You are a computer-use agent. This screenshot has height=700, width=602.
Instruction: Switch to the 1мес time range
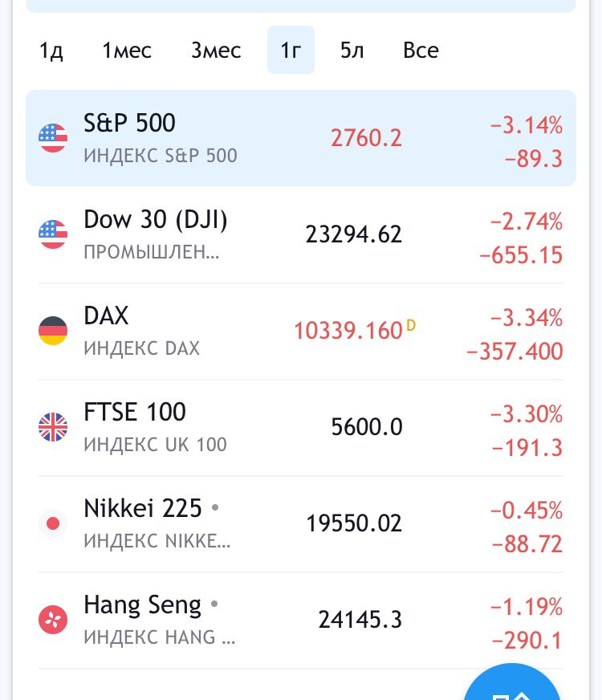(127, 50)
